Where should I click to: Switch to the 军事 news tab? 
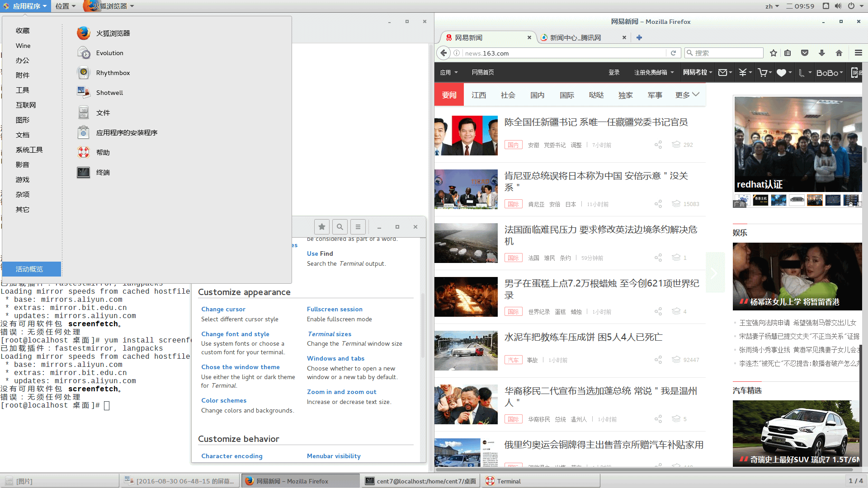point(655,95)
